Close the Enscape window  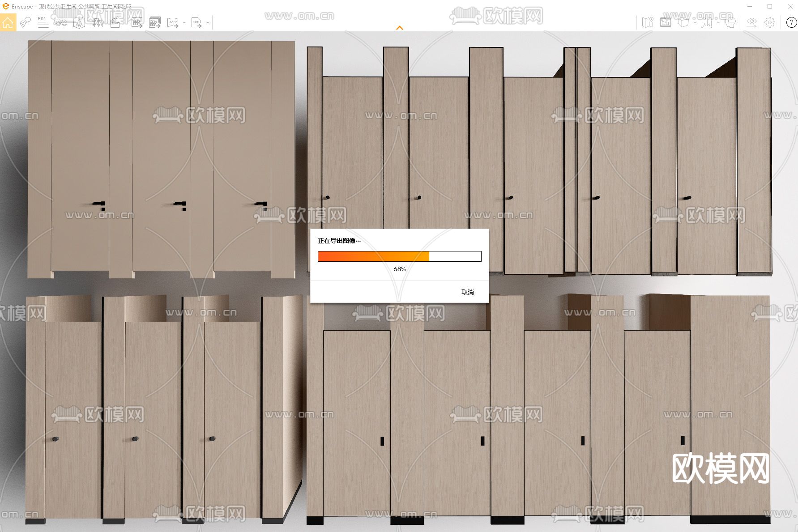[x=790, y=6]
